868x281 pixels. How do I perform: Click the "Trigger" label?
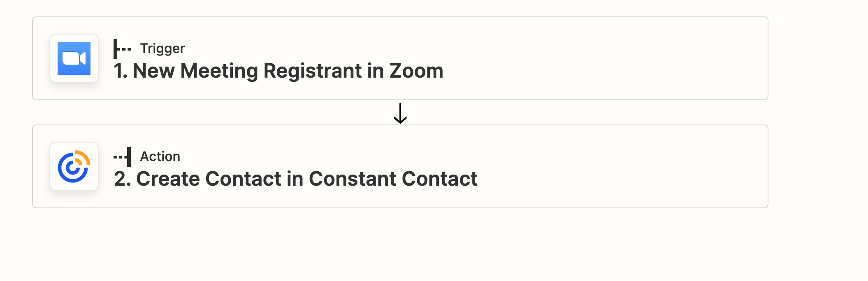162,48
